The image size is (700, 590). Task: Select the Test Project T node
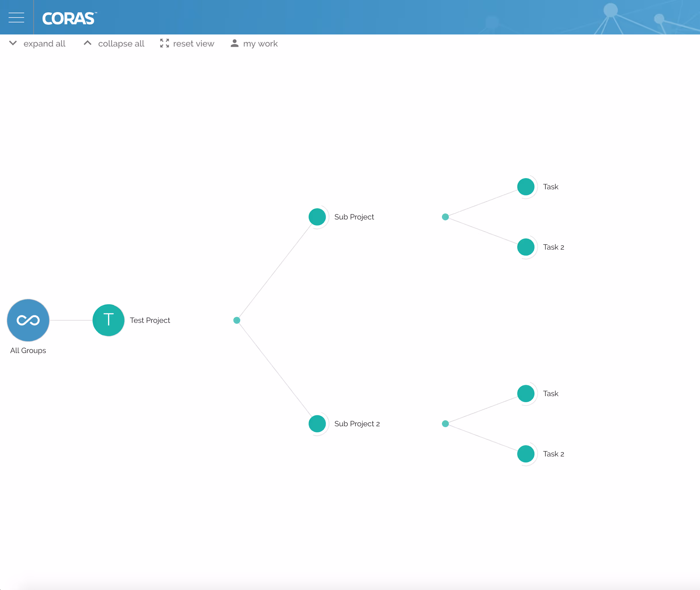[108, 320]
